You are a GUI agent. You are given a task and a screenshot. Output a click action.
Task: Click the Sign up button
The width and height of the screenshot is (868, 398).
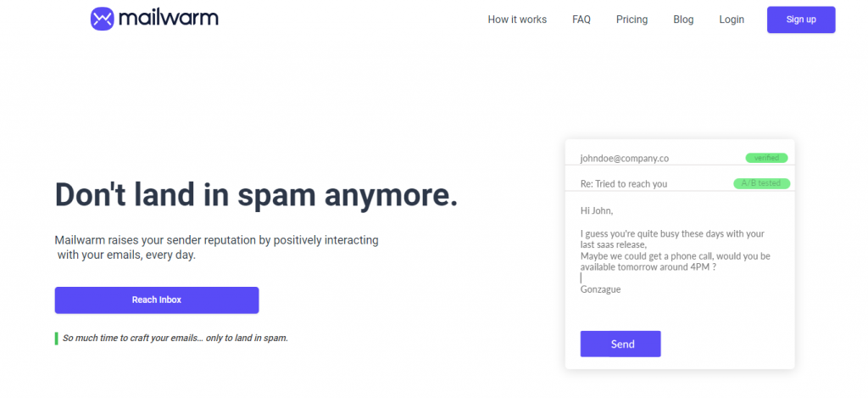coord(801,20)
